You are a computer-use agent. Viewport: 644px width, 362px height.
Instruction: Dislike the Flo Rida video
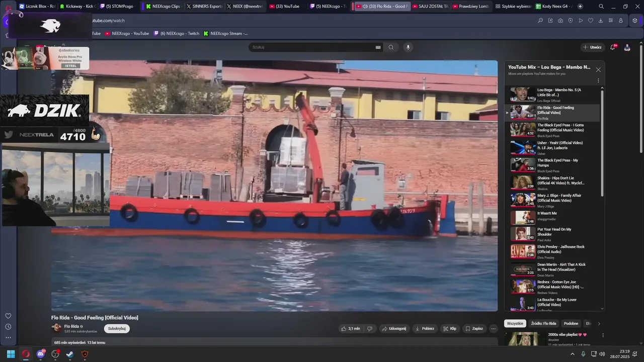pos(370,329)
